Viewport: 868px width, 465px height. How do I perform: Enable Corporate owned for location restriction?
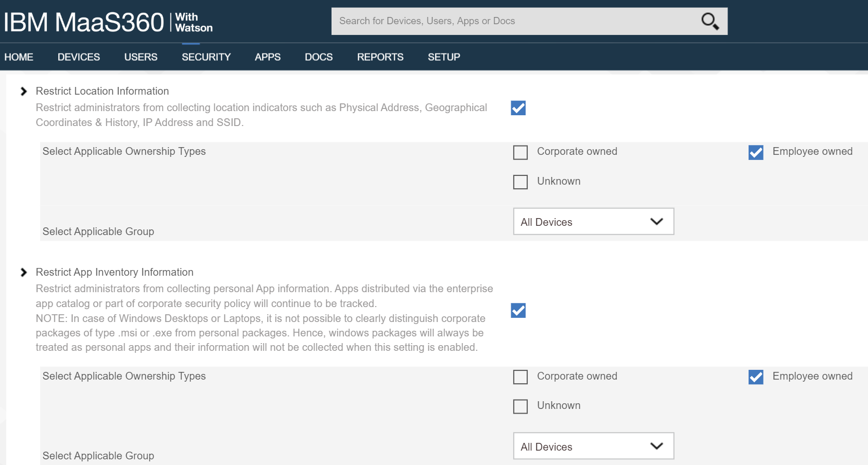(520, 152)
